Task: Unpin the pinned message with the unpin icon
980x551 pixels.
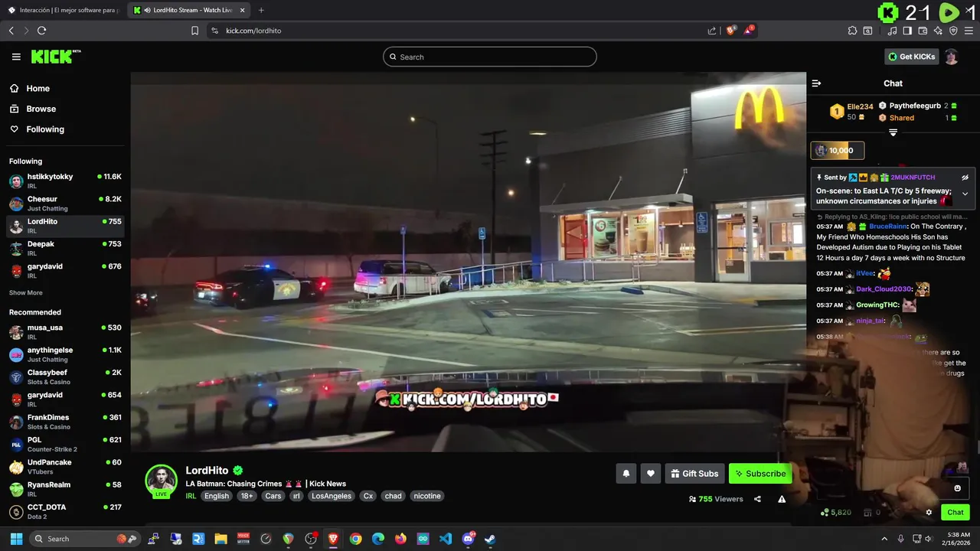Action: click(965, 178)
